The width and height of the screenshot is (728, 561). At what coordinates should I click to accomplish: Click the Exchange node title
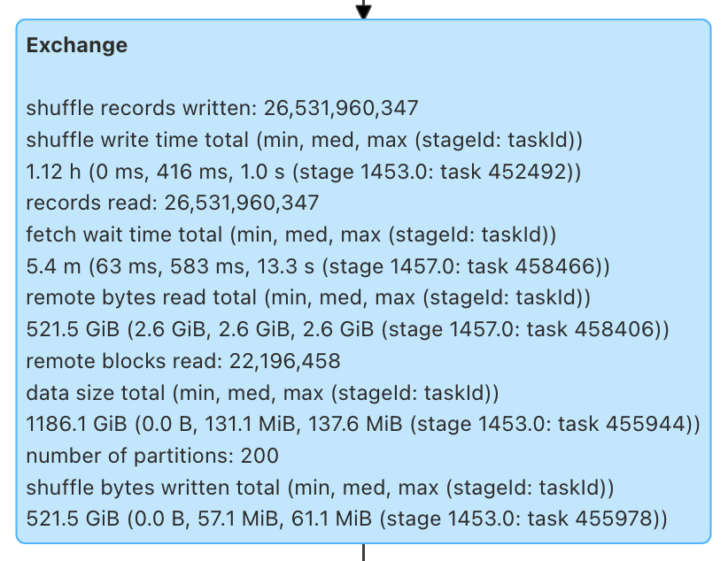[x=77, y=46]
